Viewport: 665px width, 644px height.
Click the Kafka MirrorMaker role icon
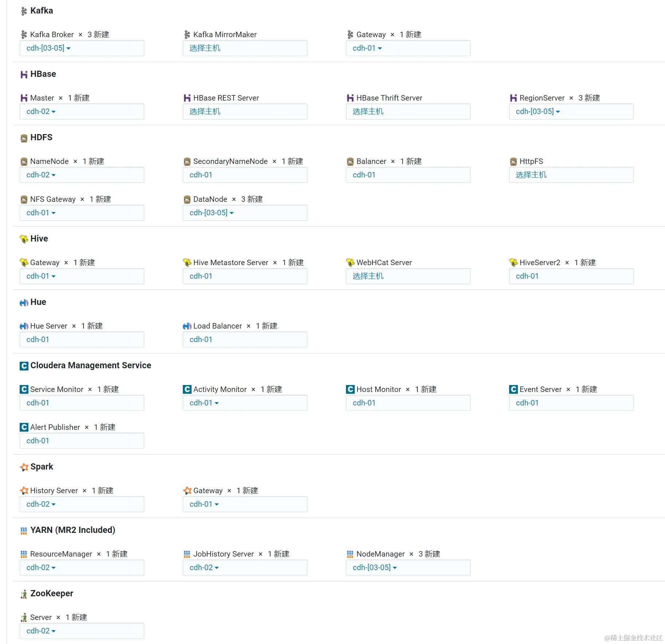pyautogui.click(x=187, y=35)
